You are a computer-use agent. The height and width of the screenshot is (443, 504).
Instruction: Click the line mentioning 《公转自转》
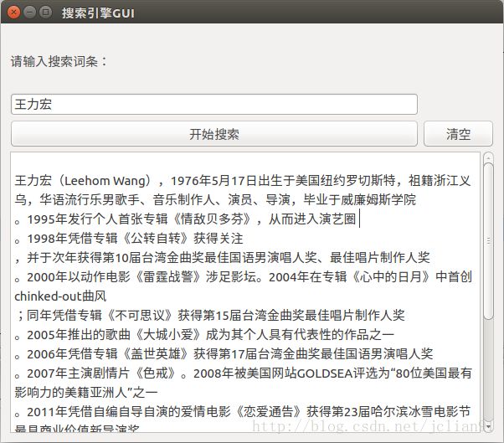click(129, 239)
